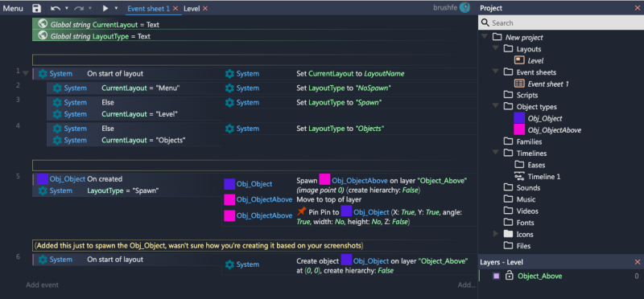Click the Save project floppy disk icon

[36, 8]
